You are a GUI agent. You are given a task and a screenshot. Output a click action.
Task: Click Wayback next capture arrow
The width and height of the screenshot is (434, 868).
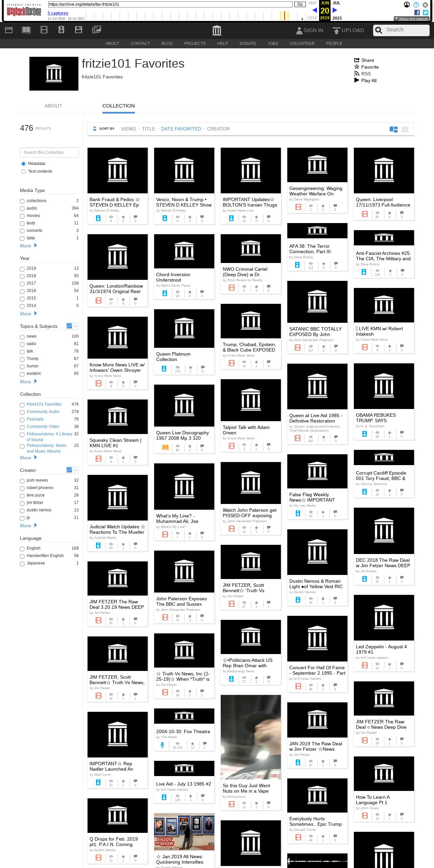pyautogui.click(x=335, y=10)
